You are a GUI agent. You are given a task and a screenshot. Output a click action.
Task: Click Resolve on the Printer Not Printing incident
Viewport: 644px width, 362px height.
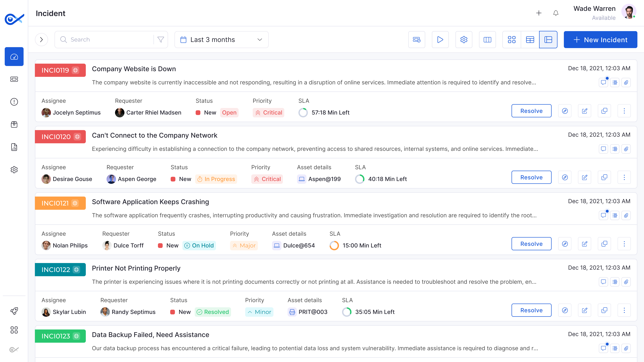[531, 310]
